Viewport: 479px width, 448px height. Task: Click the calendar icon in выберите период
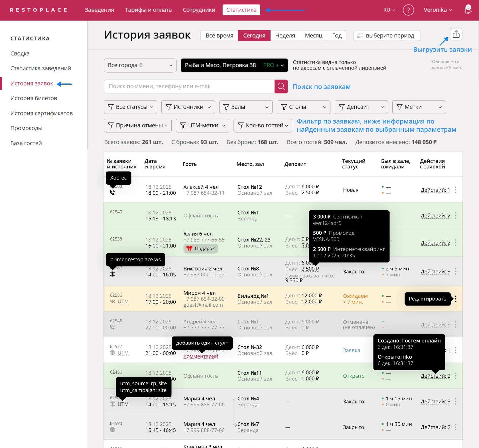pyautogui.click(x=360, y=35)
